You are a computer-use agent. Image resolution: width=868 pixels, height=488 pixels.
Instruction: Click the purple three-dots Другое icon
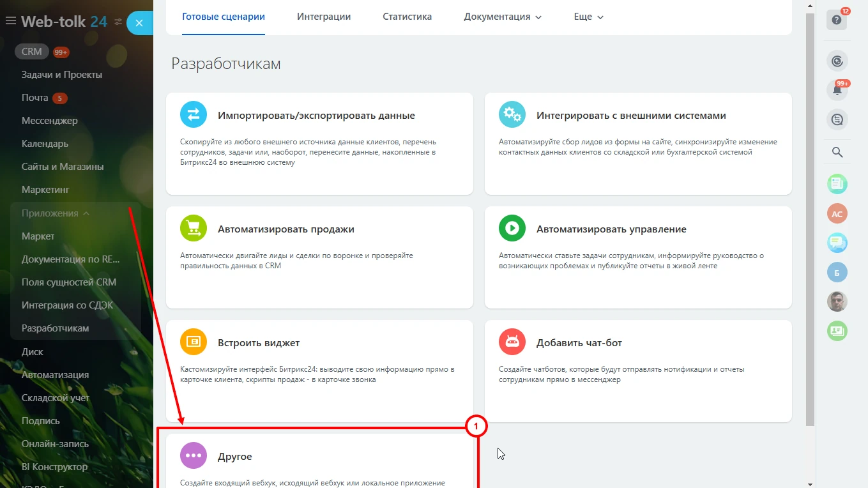click(194, 456)
